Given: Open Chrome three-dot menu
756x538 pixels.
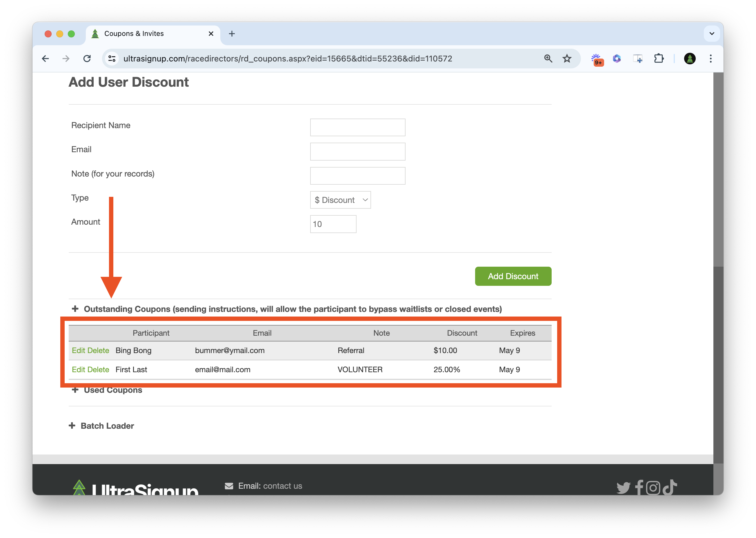Looking at the screenshot, I should (710, 59).
